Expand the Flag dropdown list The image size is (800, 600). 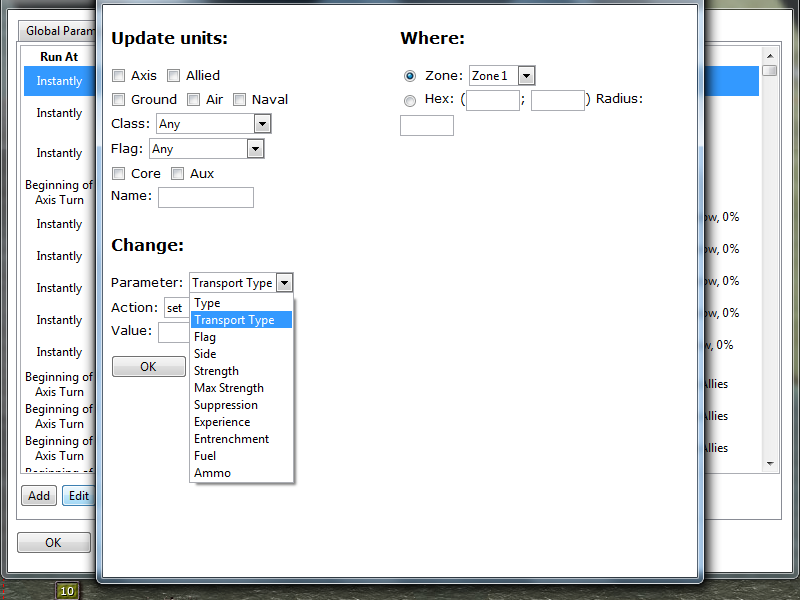tap(255, 149)
